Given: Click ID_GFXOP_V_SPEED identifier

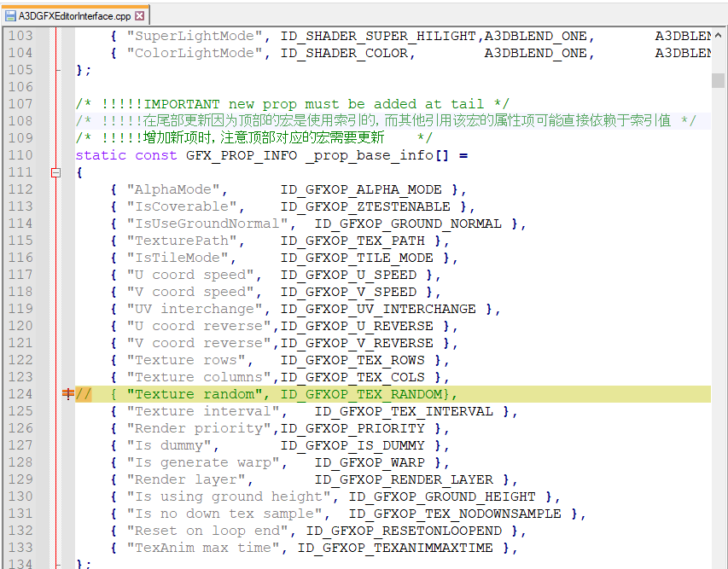Looking at the screenshot, I should click(348, 292).
